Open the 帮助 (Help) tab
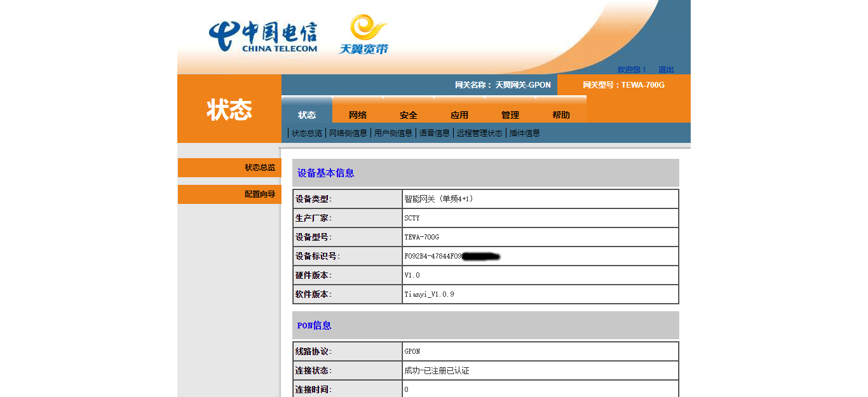This screenshot has width=868, height=397. click(x=560, y=115)
